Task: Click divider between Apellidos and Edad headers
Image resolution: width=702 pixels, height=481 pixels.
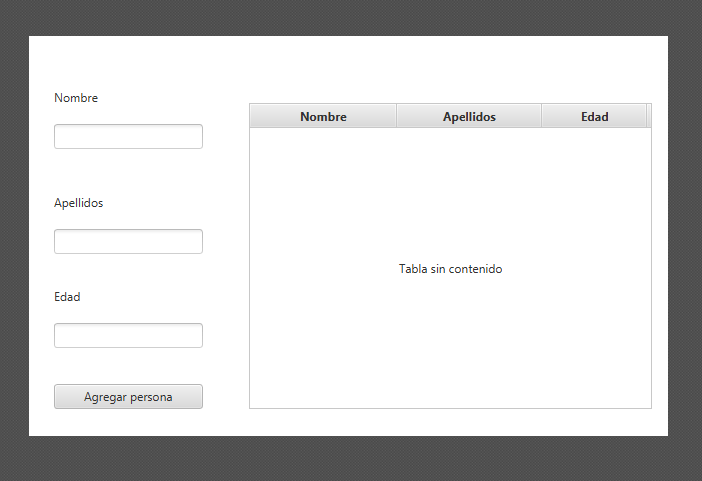Action: point(542,117)
